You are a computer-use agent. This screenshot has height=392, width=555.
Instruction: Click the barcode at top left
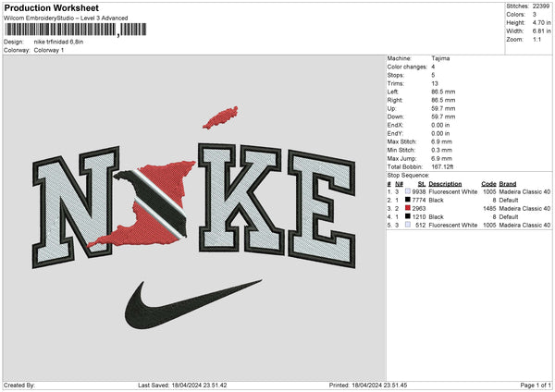point(76,30)
